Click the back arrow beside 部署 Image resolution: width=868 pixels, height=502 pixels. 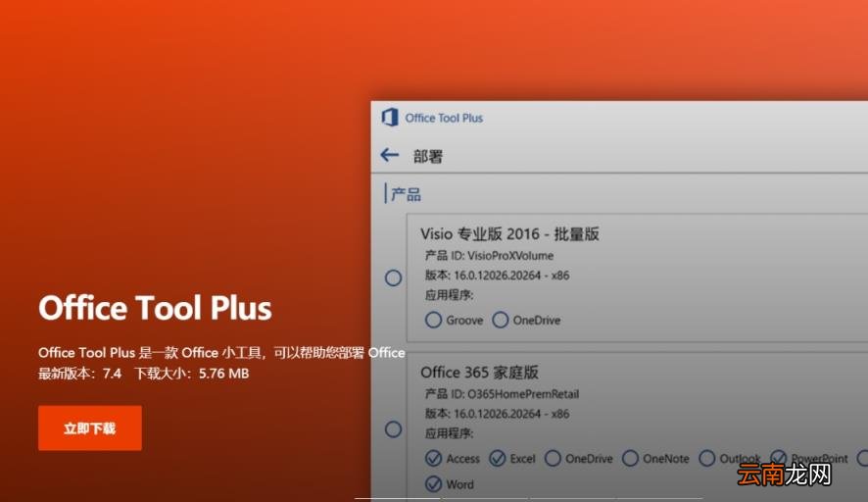[390, 155]
